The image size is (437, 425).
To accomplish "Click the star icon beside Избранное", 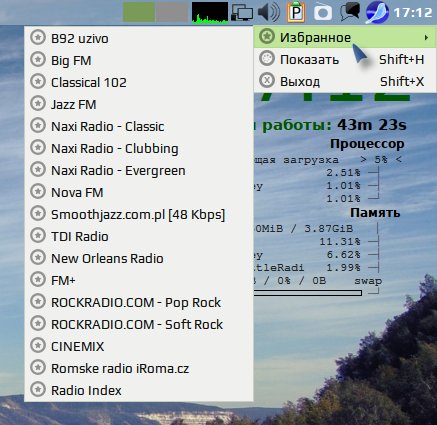I will [x=267, y=36].
